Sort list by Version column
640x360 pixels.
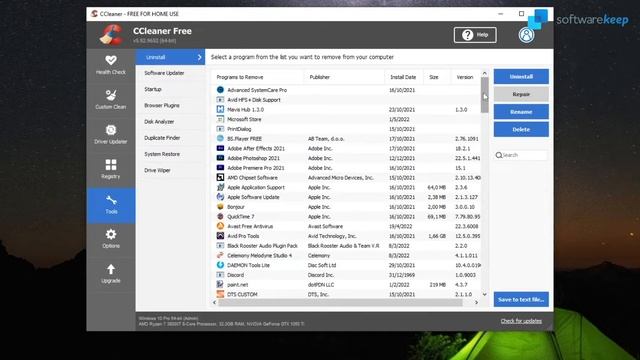pyautogui.click(x=465, y=77)
